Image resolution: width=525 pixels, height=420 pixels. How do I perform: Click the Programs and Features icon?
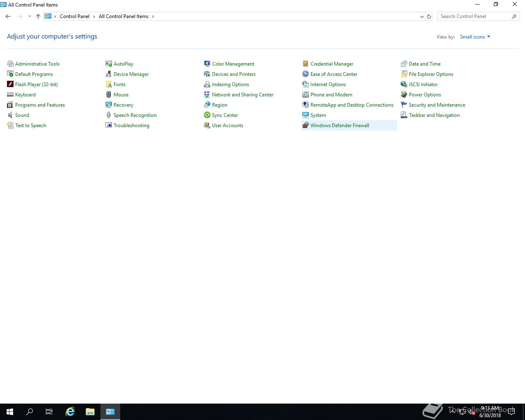[x=10, y=105]
